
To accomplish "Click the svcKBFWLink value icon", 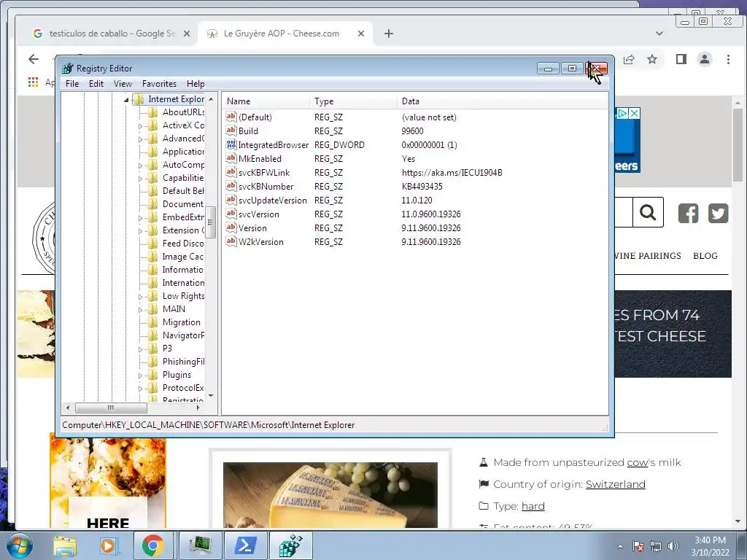I will pos(231,172).
